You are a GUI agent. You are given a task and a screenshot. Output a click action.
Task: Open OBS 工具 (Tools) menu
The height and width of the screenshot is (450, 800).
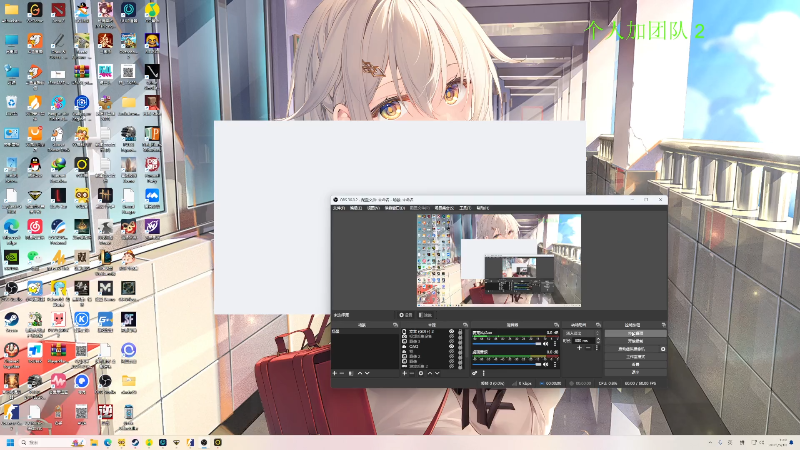tap(465, 208)
